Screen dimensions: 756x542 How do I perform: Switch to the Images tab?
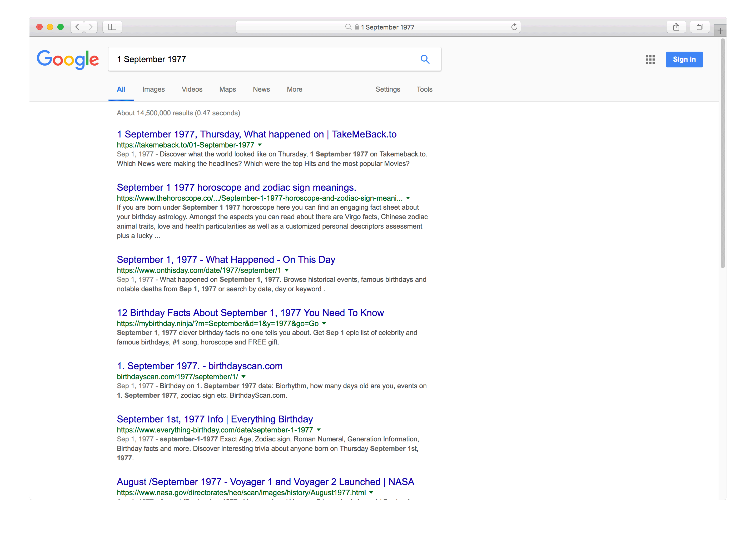[x=153, y=89]
